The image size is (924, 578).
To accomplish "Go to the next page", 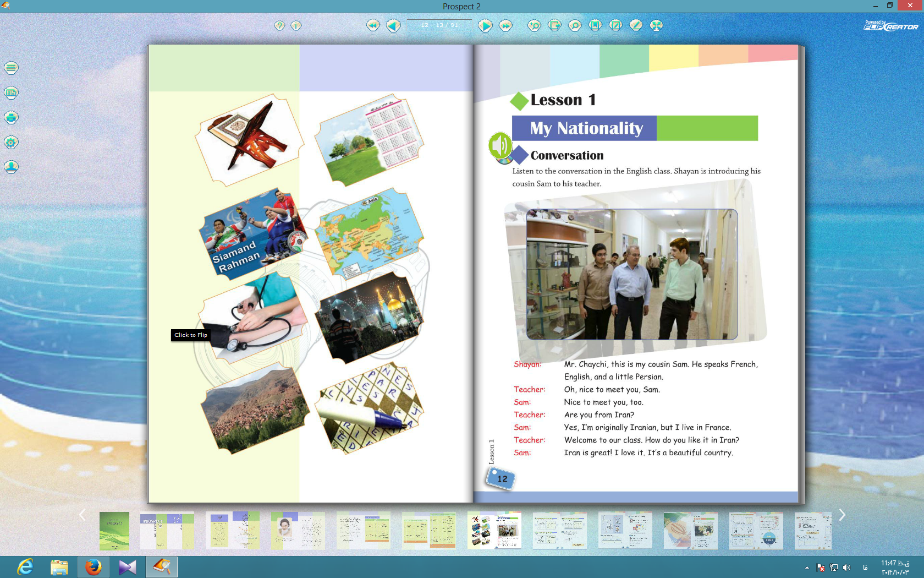I will point(485,25).
